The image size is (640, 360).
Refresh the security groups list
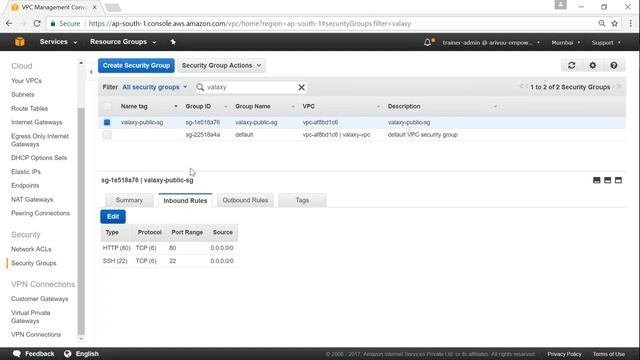[571, 65]
